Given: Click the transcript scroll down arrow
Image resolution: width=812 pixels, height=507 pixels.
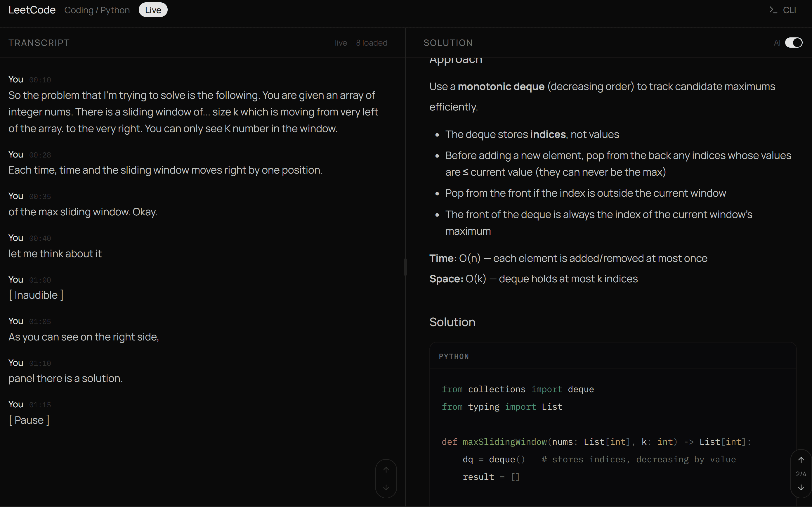Looking at the screenshot, I should pos(386,487).
